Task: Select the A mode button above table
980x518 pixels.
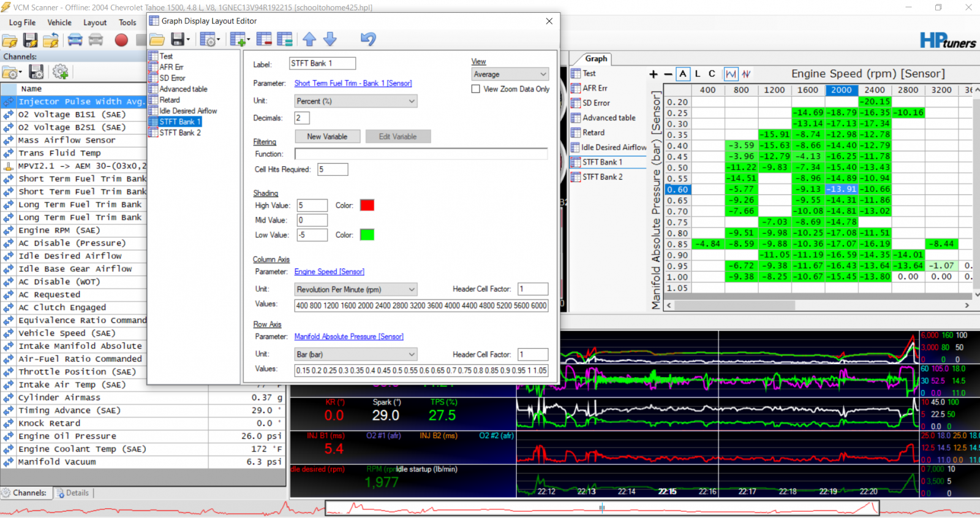Action: pyautogui.click(x=683, y=74)
